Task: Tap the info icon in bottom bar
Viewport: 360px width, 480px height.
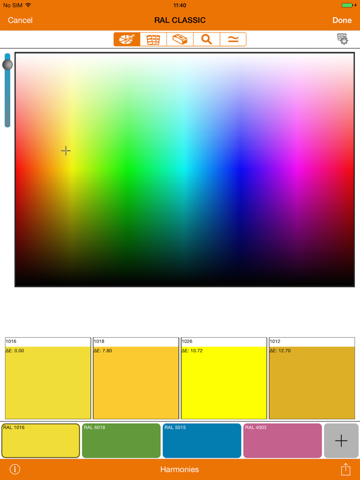Action: click(x=15, y=469)
